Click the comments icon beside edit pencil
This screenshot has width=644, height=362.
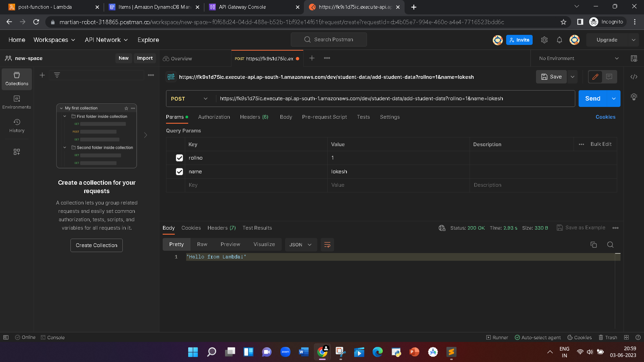(x=609, y=77)
